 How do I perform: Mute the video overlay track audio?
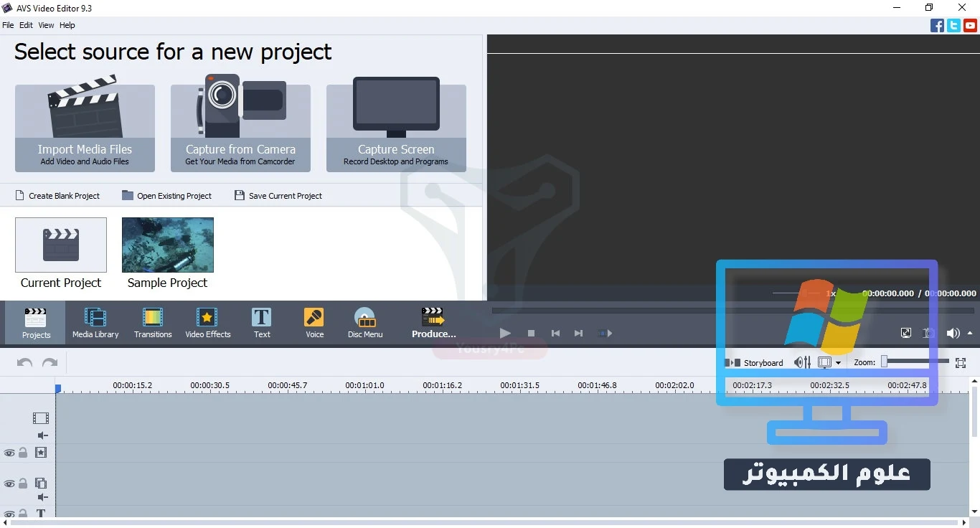tap(42, 497)
